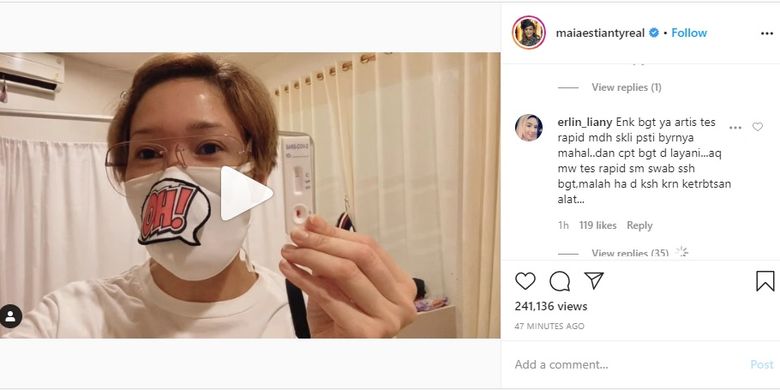Open post options three-dot menu
Image resolution: width=780 pixels, height=390 pixels.
767,33
